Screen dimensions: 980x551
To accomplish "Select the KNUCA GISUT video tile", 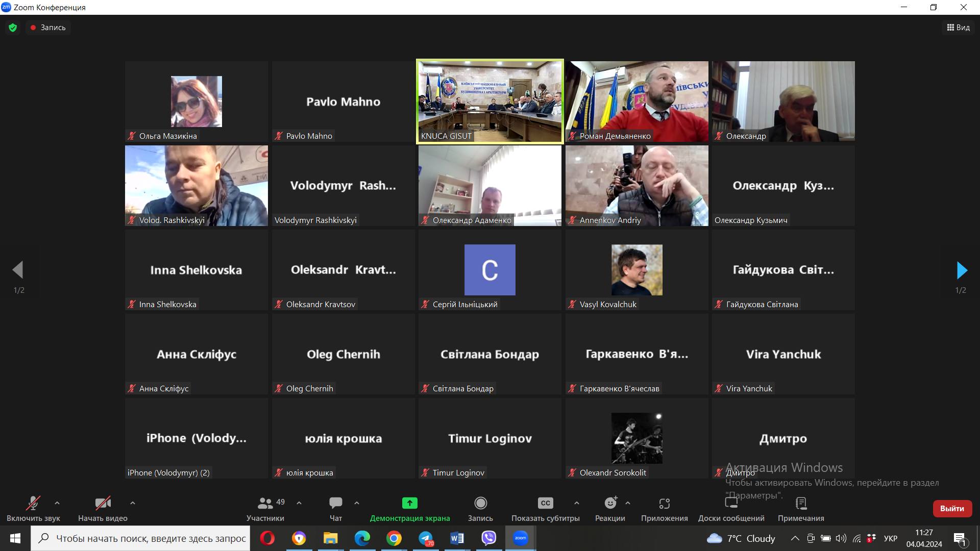I will pos(490,102).
